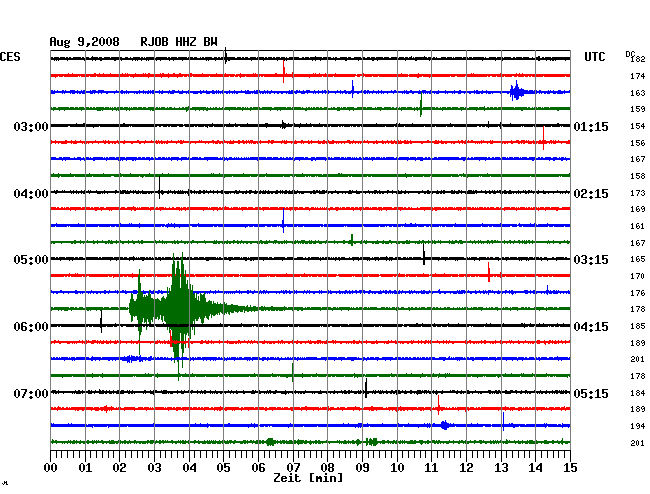Click minute tick label "13" on axis
Image resolution: width=650 pixels, height=494 pixels.
coord(501,467)
